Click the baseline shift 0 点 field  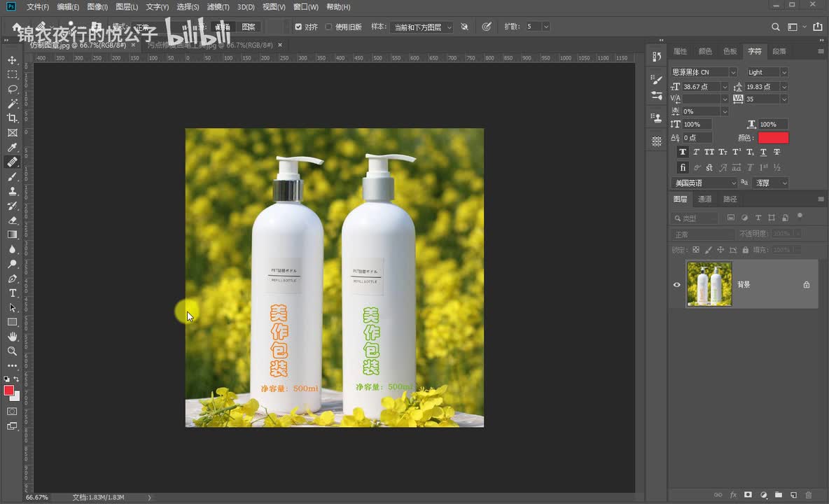pos(697,138)
